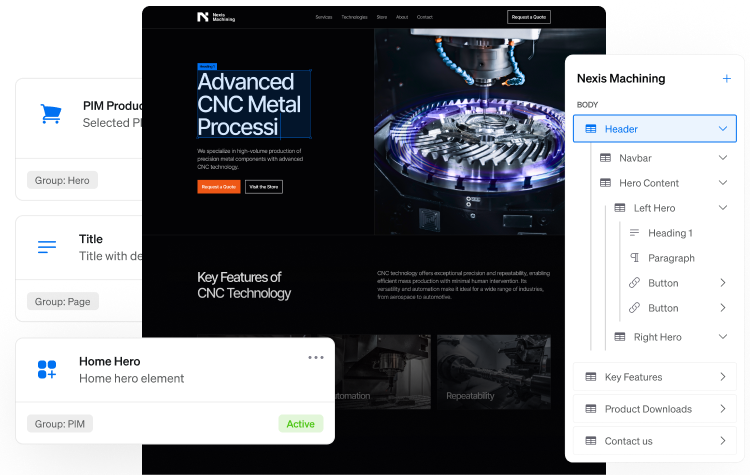
Task: Click the Group: Hero tag
Action: (62, 180)
